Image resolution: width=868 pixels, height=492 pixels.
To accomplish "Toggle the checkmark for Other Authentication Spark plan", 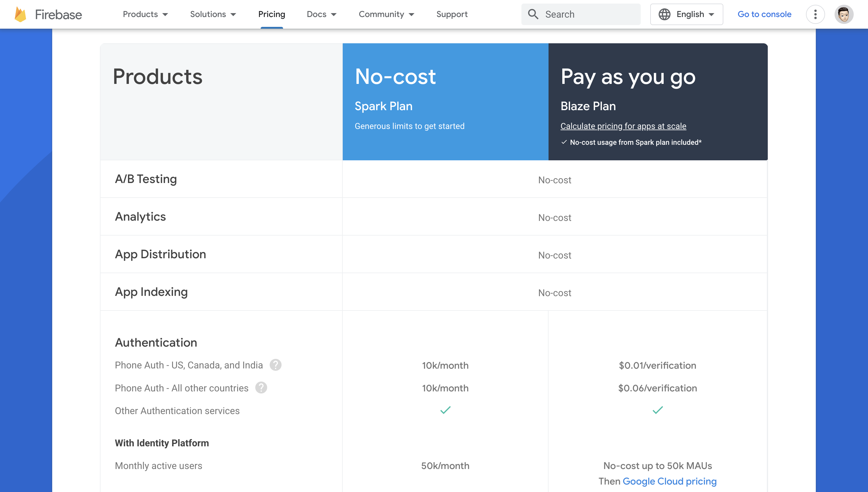I will pos(445,411).
